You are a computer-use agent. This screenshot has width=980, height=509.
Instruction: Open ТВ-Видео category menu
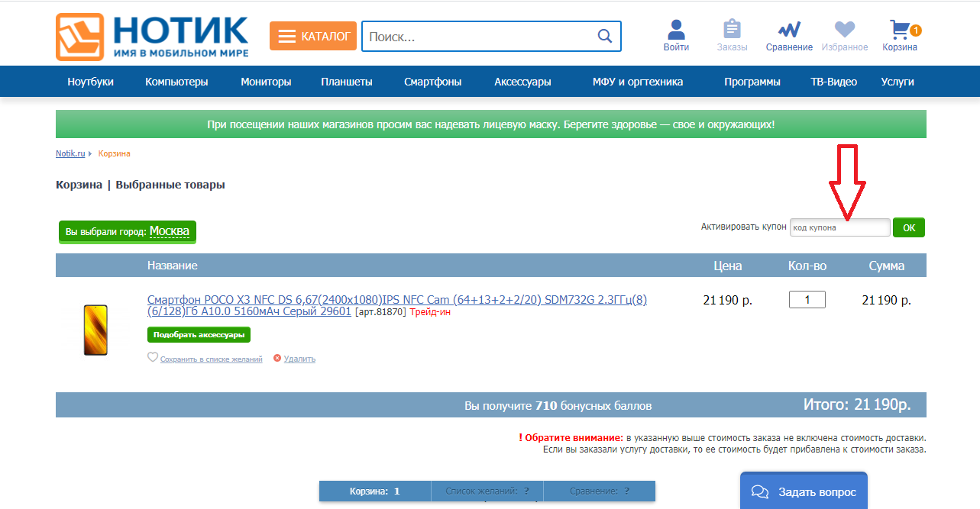tap(834, 82)
